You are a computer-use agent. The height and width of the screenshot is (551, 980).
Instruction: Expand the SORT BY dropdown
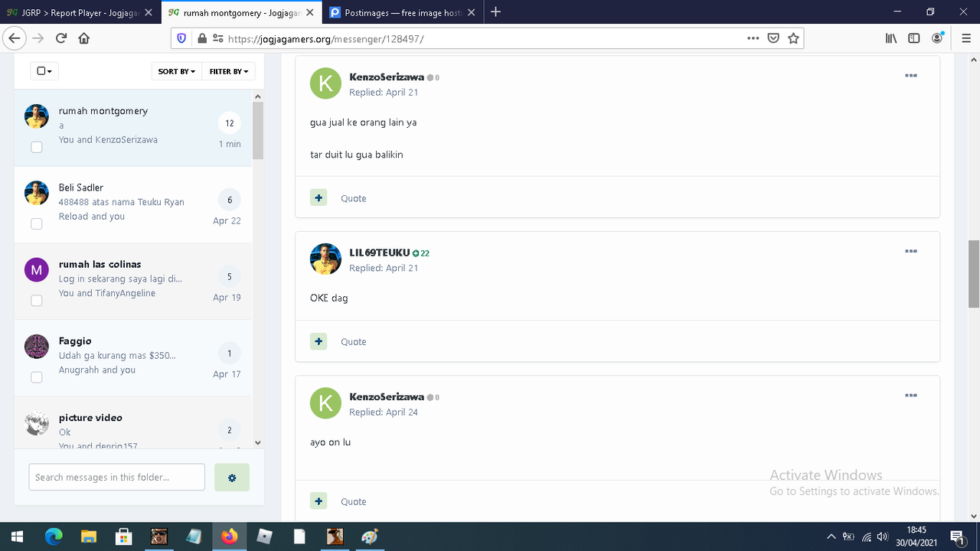[176, 71]
